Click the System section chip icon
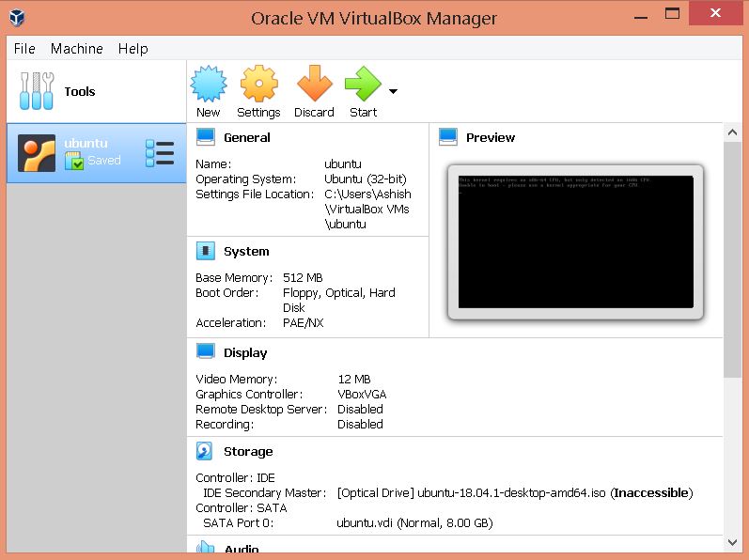The width and height of the screenshot is (749, 560). pyautogui.click(x=205, y=251)
